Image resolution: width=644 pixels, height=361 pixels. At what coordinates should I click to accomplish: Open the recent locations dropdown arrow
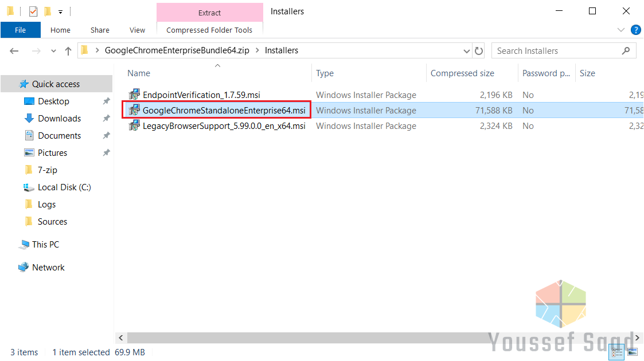tap(53, 51)
